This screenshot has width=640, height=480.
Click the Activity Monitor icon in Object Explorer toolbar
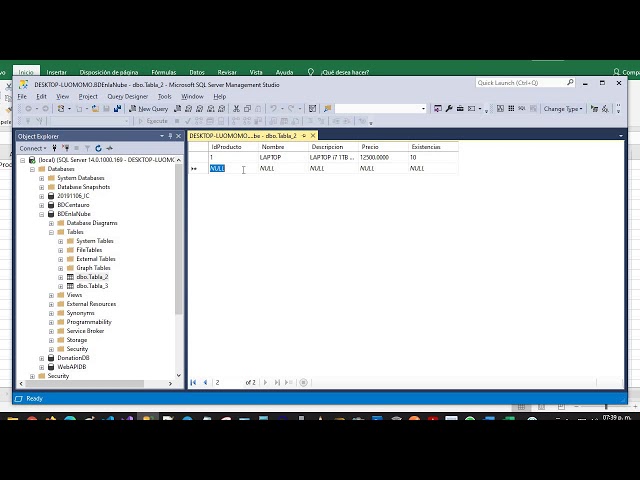click(x=109, y=148)
